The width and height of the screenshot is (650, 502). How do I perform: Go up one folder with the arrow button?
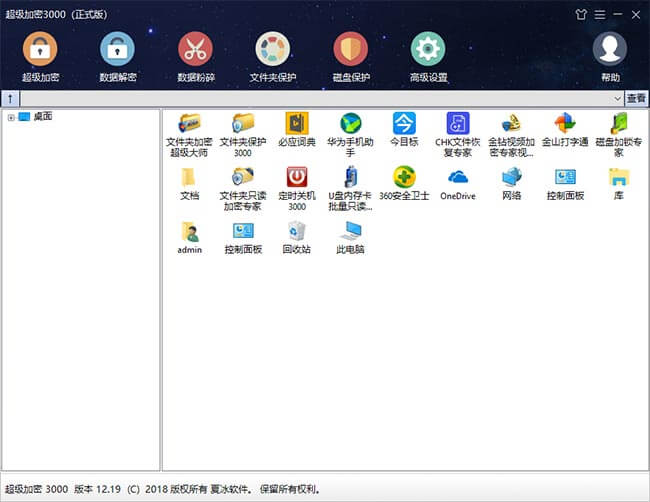10,99
